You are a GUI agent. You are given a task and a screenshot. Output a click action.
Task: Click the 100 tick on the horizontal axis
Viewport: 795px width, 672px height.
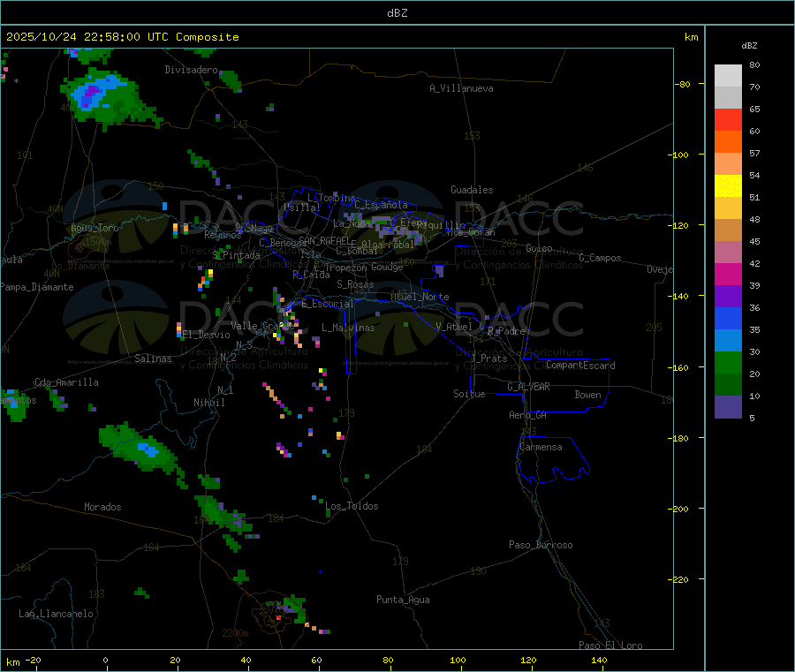point(458,661)
